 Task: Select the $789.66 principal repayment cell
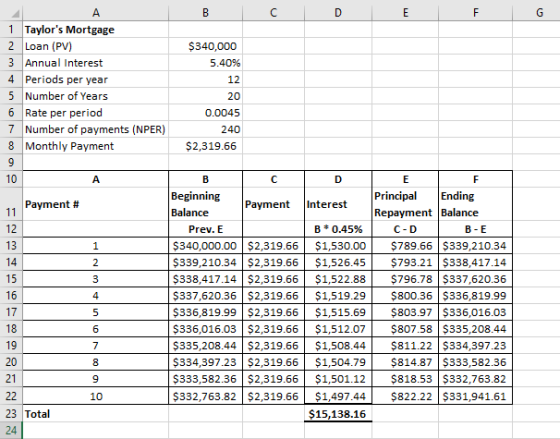405,246
